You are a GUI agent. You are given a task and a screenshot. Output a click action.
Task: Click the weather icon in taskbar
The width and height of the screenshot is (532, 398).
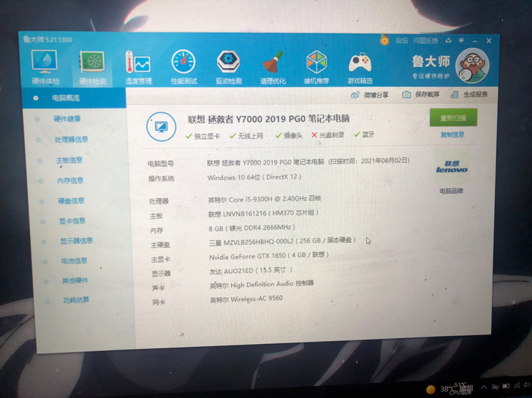pos(430,389)
